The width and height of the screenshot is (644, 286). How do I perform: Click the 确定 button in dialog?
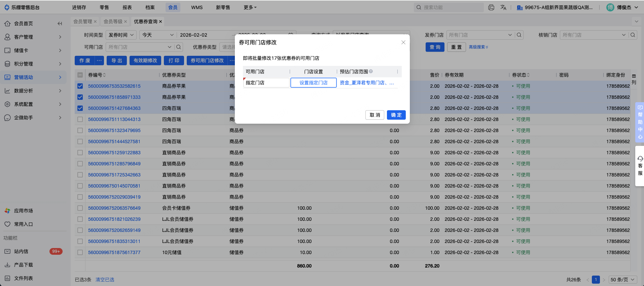click(396, 115)
